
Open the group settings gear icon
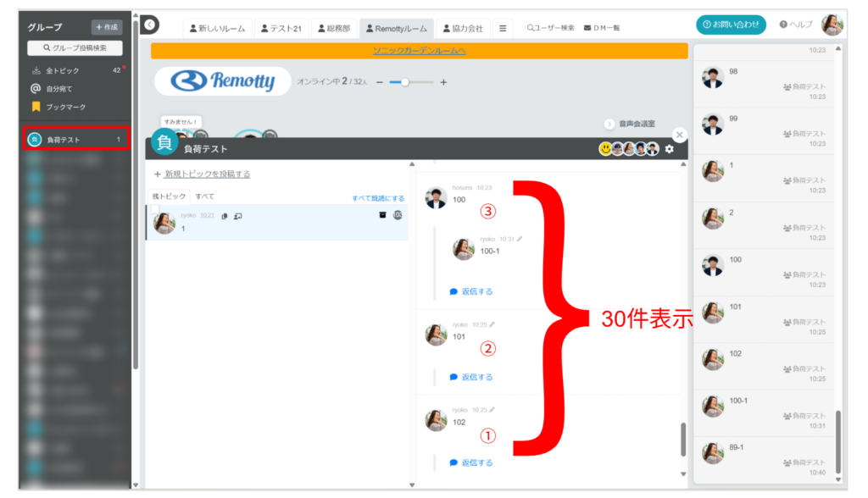pos(670,149)
